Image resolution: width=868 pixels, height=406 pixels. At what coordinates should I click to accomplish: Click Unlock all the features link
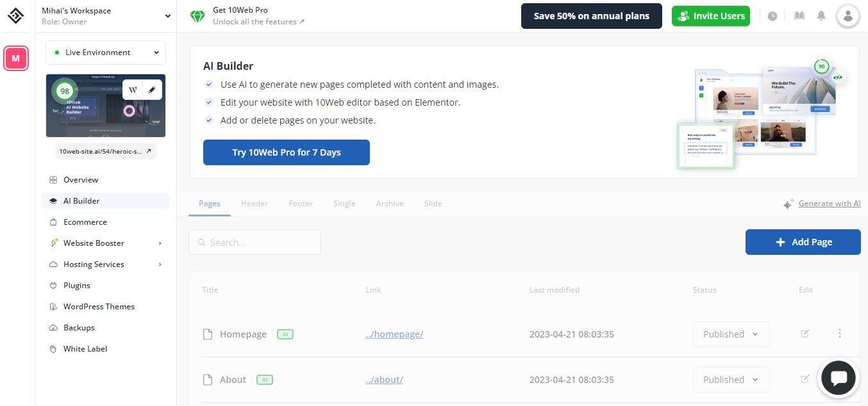259,22
